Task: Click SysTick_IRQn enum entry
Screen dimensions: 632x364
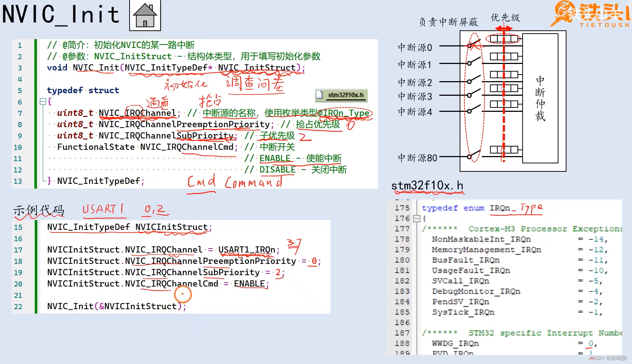Action: 463,312
